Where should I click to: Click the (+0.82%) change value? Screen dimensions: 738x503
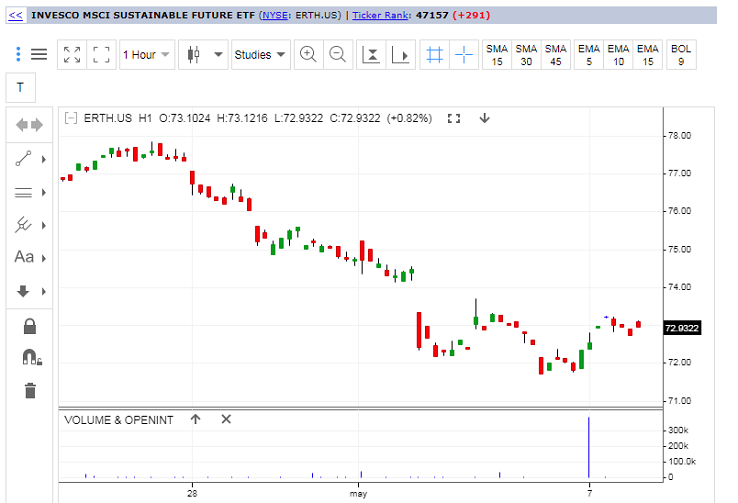(409, 118)
